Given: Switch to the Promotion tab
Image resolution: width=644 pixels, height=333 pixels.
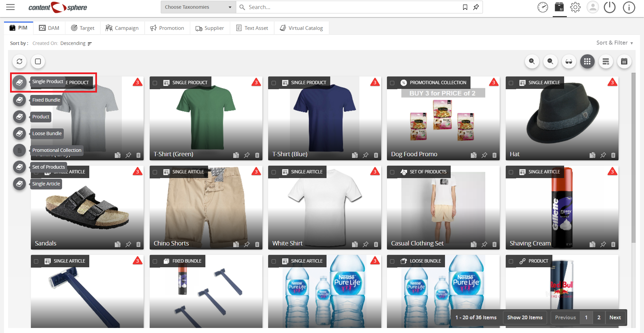Looking at the screenshot, I should pyautogui.click(x=167, y=28).
